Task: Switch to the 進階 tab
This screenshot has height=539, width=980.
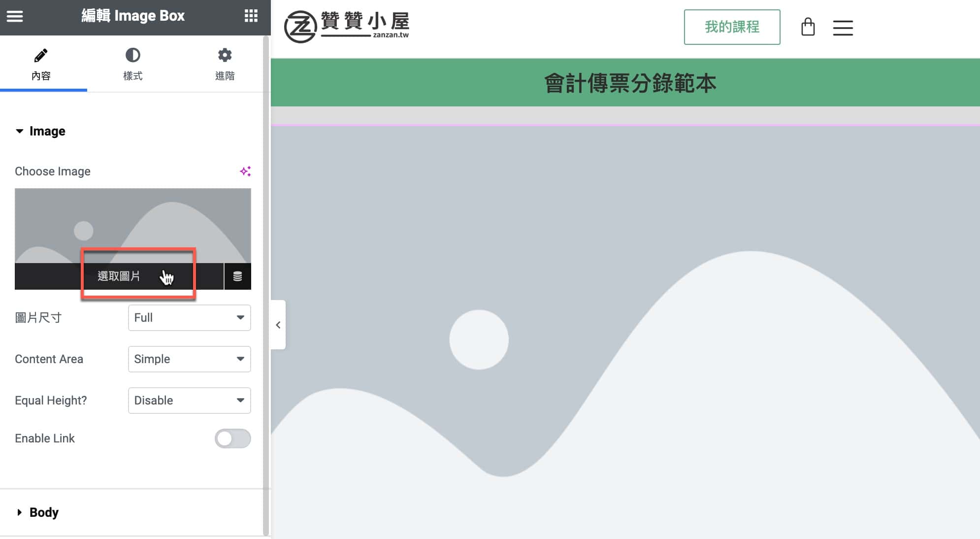Action: (x=225, y=64)
